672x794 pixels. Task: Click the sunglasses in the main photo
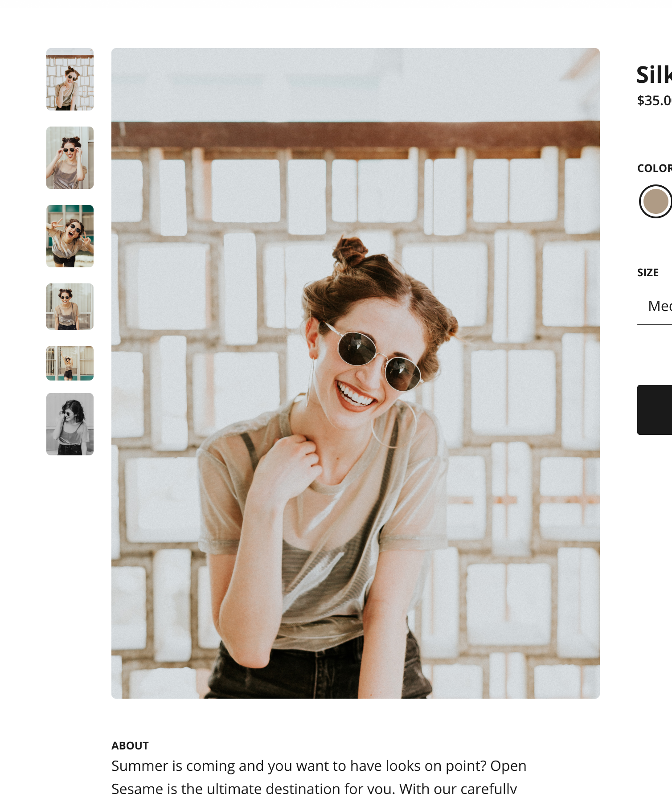[x=379, y=358]
